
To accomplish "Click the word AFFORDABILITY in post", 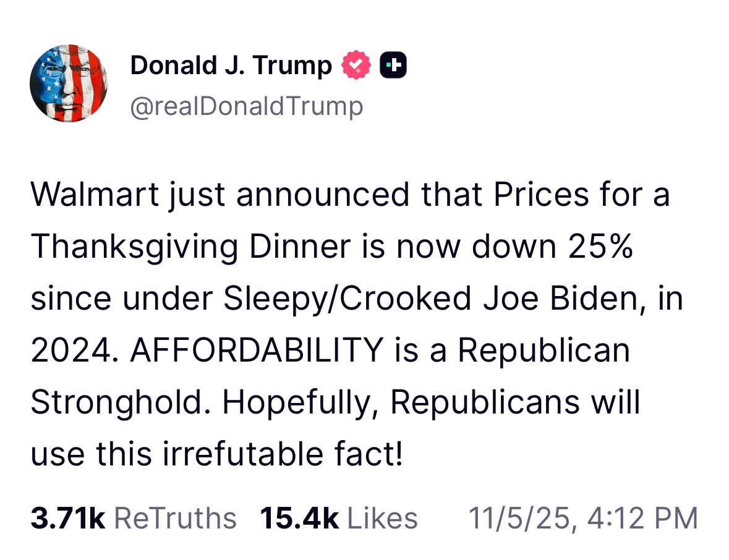I will tap(257, 350).
